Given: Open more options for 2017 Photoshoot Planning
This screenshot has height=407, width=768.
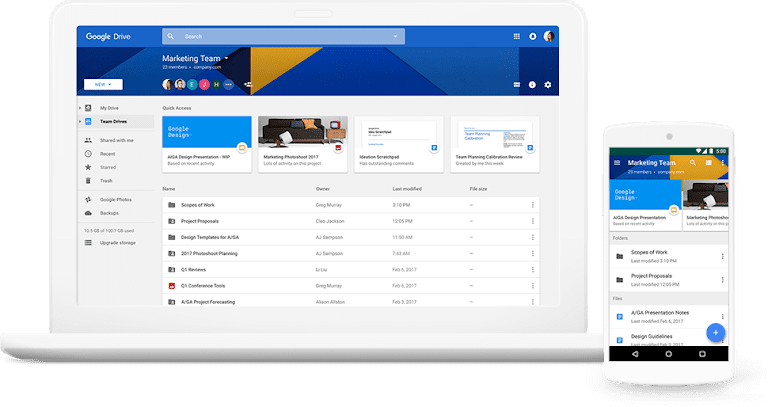Looking at the screenshot, I should [532, 254].
